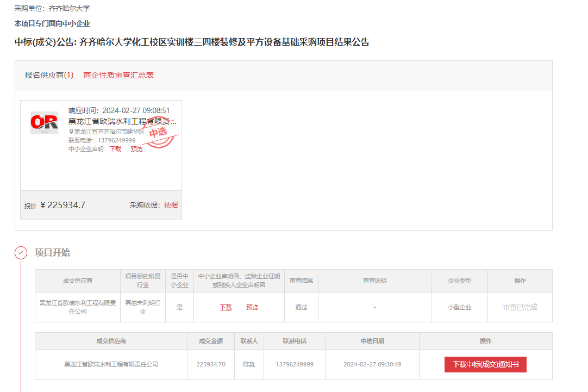Open supplier name link in the card

click(x=122, y=121)
